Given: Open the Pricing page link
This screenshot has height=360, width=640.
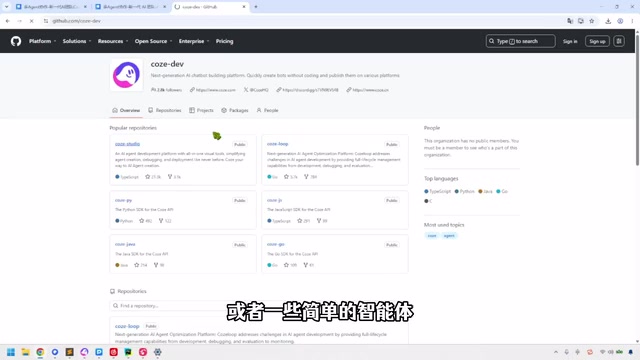Looking at the screenshot, I should [224, 41].
